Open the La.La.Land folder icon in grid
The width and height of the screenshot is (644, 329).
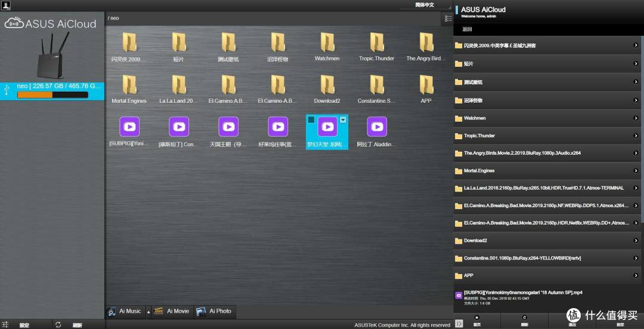pos(179,84)
